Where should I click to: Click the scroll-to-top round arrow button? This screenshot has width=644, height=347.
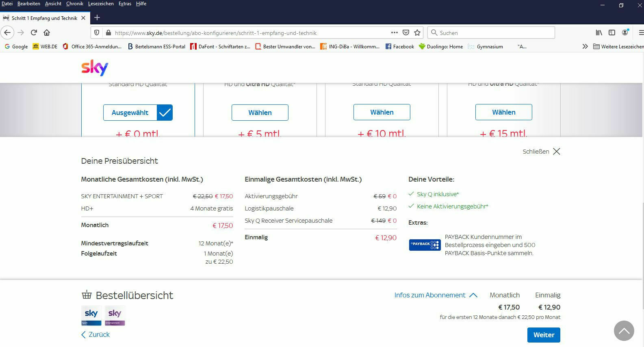pos(624,331)
